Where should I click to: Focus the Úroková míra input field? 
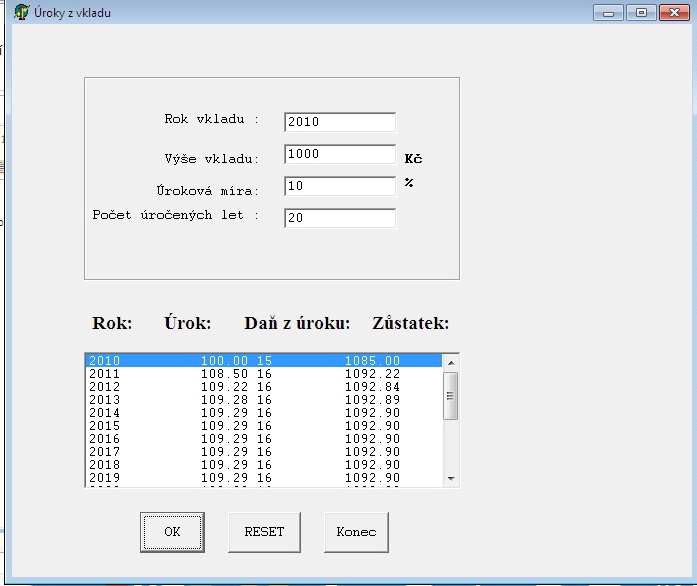pos(340,186)
